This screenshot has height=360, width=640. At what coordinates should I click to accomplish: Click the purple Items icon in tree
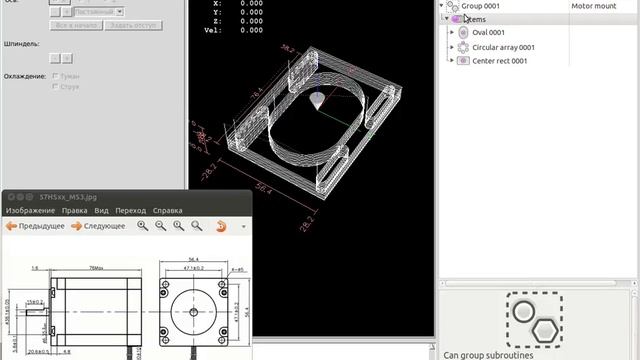[457, 19]
